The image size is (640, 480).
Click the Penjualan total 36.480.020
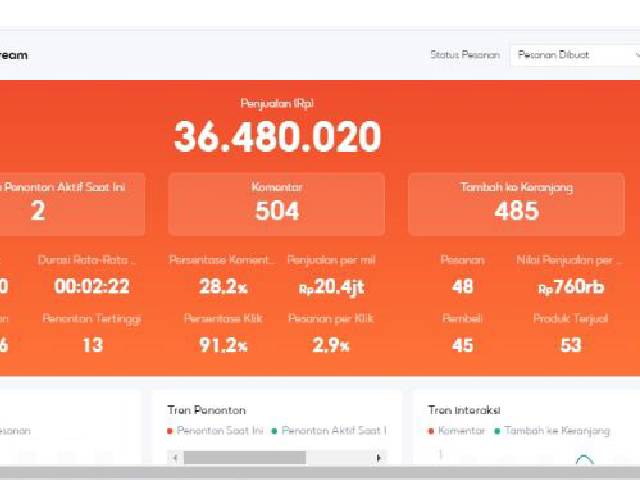pos(277,136)
